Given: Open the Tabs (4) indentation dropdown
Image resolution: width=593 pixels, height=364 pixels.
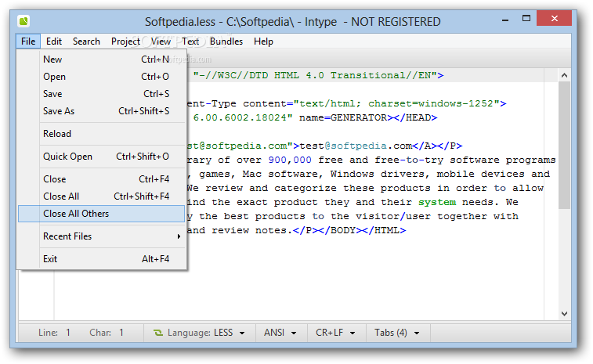Looking at the screenshot, I should point(397,333).
